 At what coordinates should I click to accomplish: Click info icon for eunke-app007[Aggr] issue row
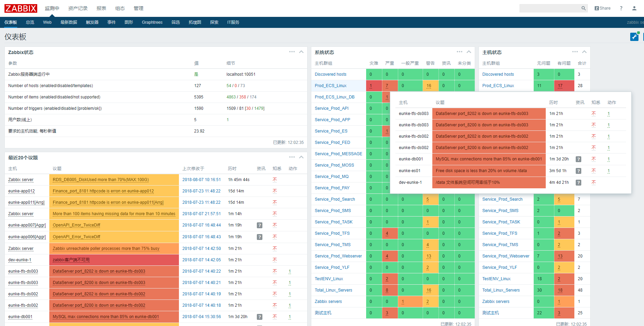(x=260, y=225)
